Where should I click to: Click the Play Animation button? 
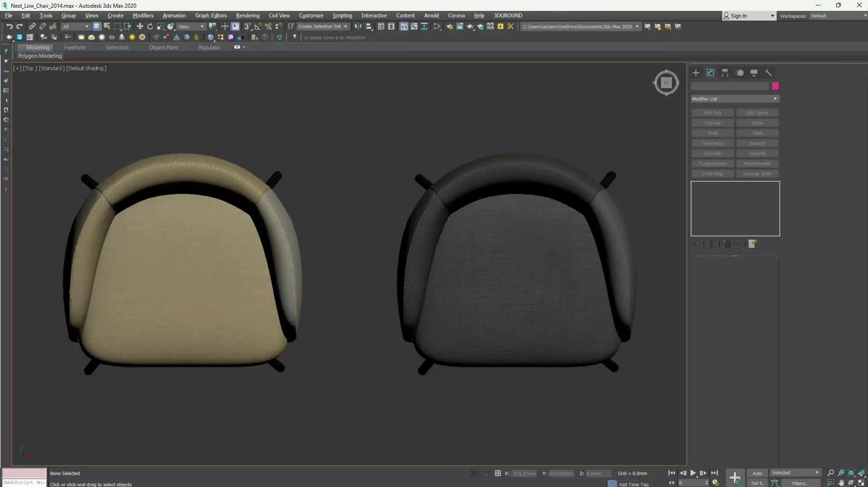693,473
